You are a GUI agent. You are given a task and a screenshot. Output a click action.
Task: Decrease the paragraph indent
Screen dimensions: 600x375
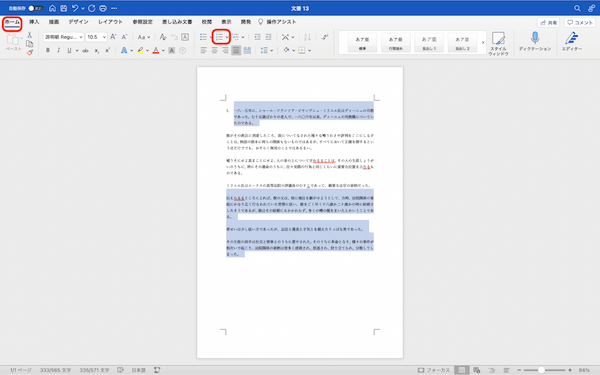tap(257, 37)
